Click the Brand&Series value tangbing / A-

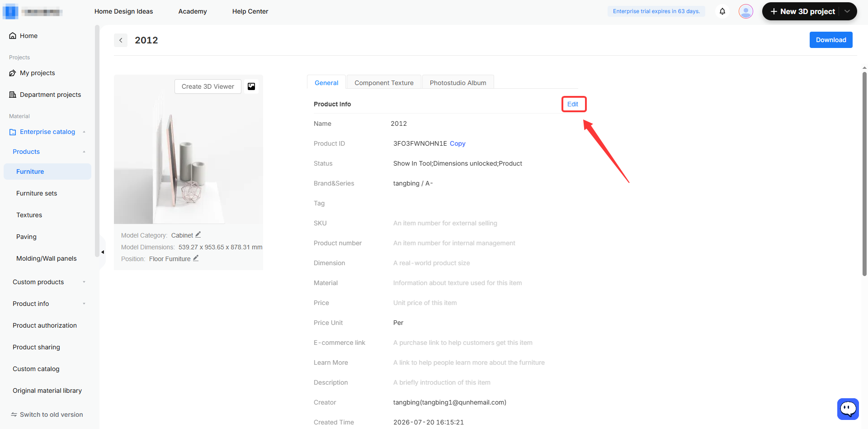pos(413,183)
